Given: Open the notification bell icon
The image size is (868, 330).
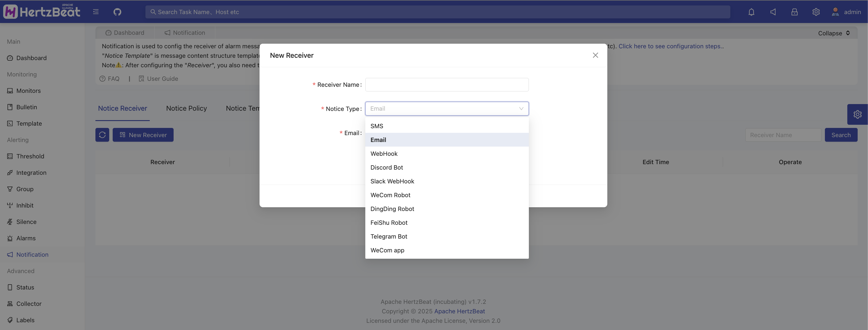Looking at the screenshot, I should 751,12.
